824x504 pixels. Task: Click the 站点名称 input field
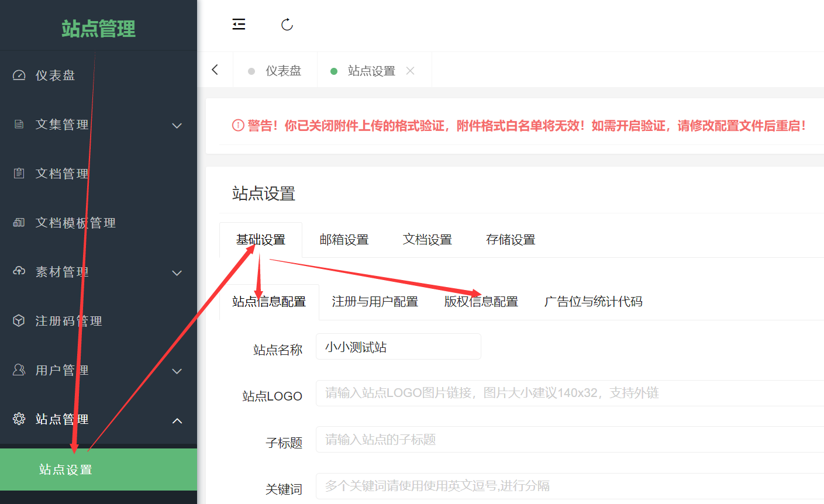coord(398,347)
